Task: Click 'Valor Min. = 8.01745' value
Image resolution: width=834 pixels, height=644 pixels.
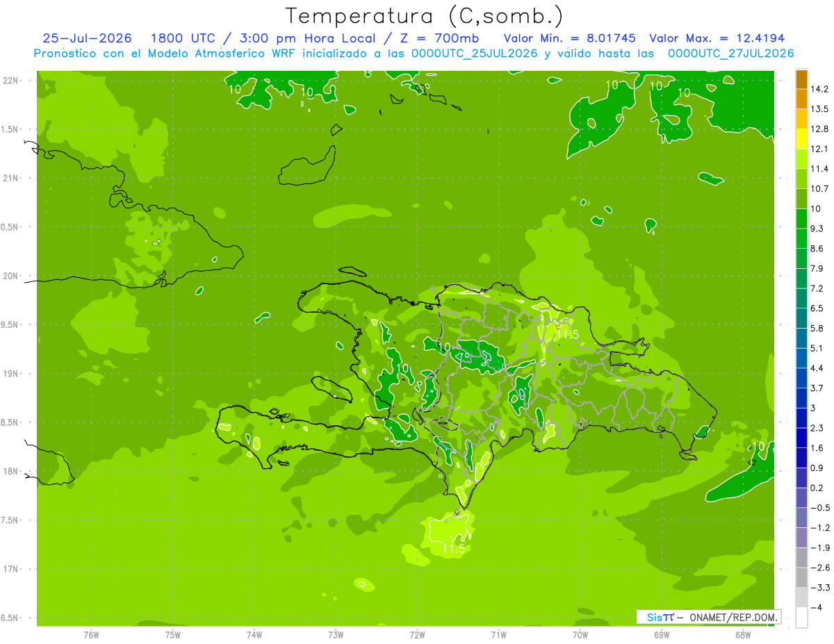Action: (569, 38)
